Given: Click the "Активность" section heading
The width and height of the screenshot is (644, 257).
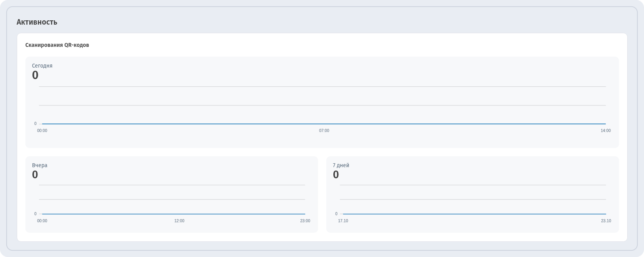Looking at the screenshot, I should click(x=37, y=22).
